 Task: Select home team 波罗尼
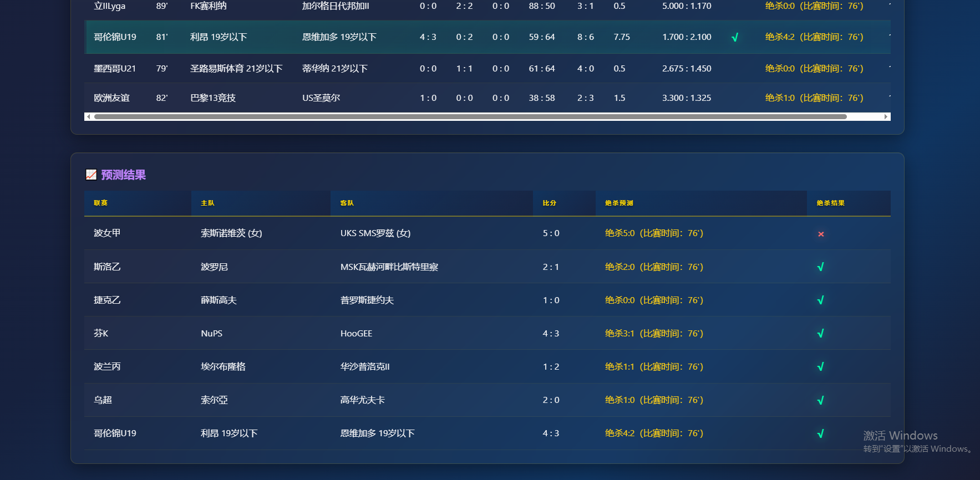point(214,267)
